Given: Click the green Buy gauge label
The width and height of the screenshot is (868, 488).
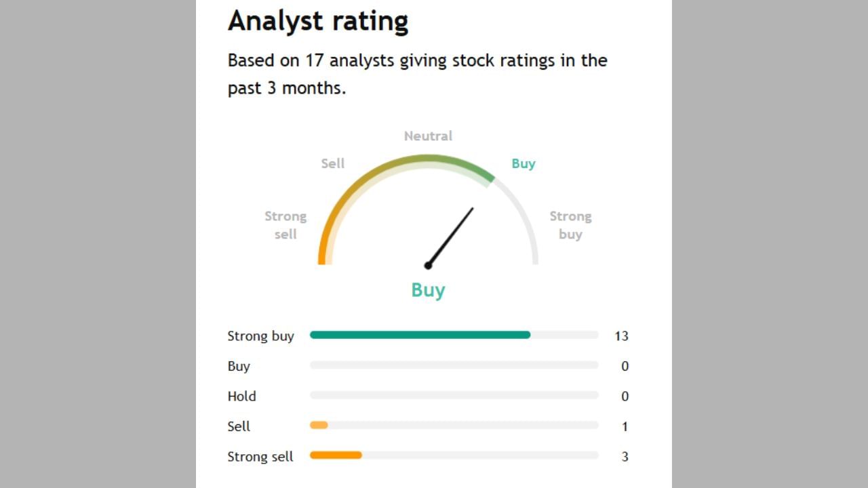Looking at the screenshot, I should coord(523,163).
